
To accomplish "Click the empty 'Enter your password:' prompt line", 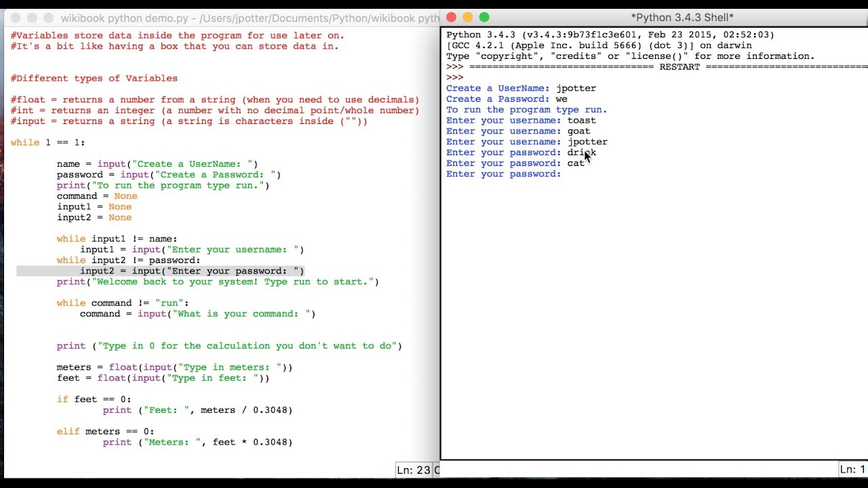I will (x=504, y=174).
